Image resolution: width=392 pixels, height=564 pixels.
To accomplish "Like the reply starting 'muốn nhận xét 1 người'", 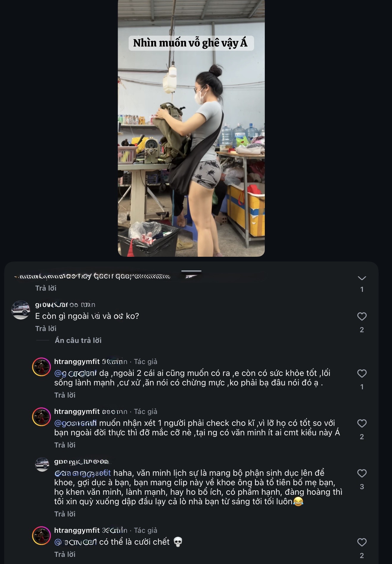I will [x=362, y=423].
